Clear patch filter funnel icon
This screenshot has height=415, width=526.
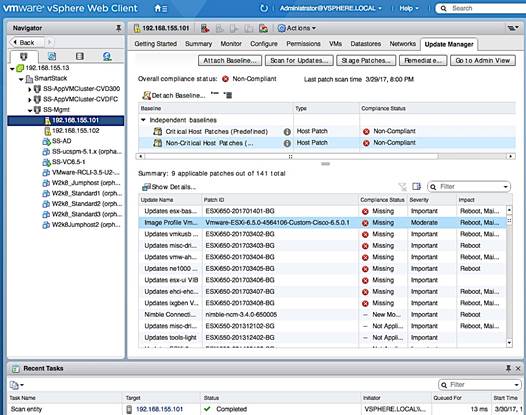402,187
